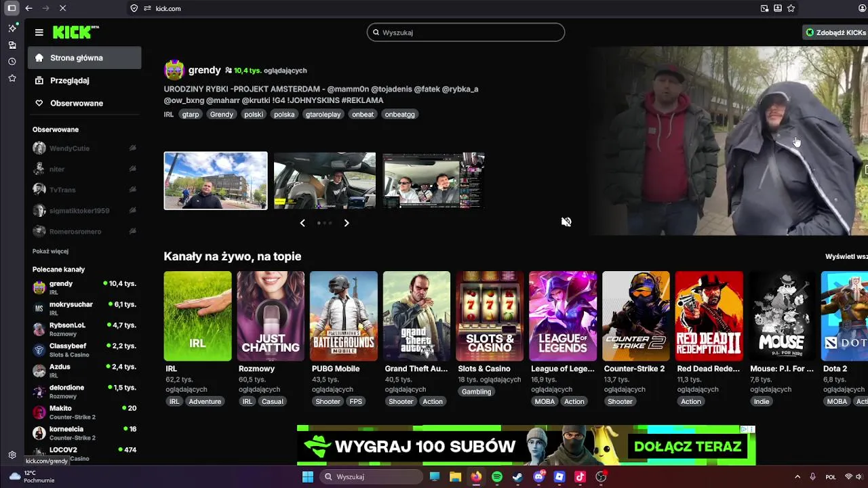Unmute the featured stream

click(x=566, y=222)
